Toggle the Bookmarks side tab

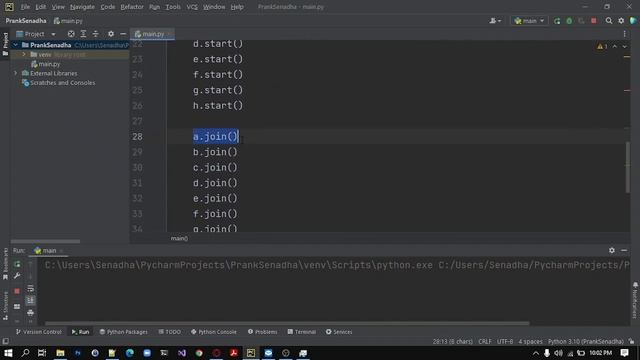pos(5,263)
